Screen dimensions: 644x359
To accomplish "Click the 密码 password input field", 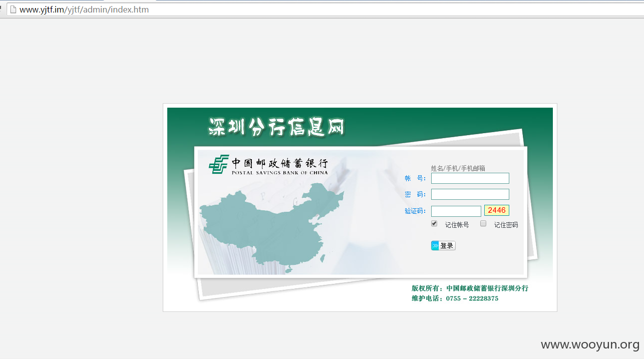I will (x=470, y=194).
